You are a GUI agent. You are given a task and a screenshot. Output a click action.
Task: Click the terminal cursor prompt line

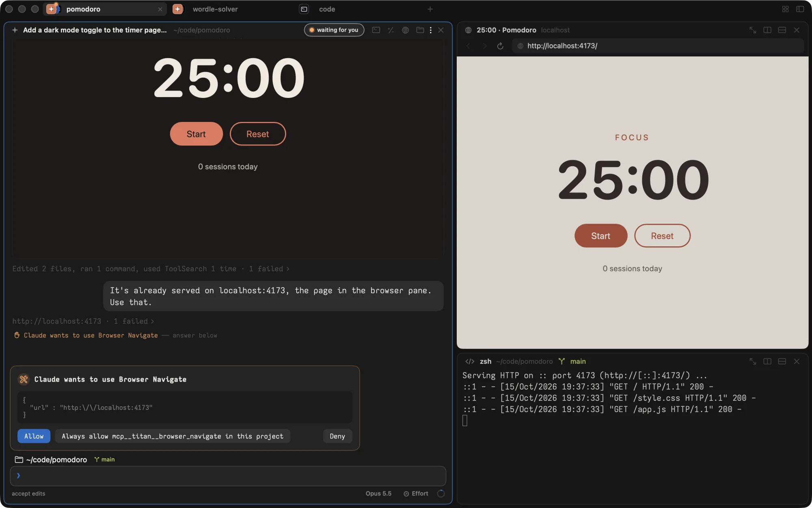coord(465,421)
